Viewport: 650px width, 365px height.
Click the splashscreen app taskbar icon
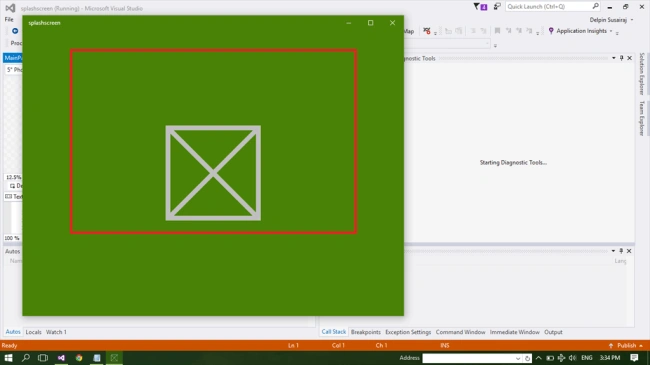114,358
